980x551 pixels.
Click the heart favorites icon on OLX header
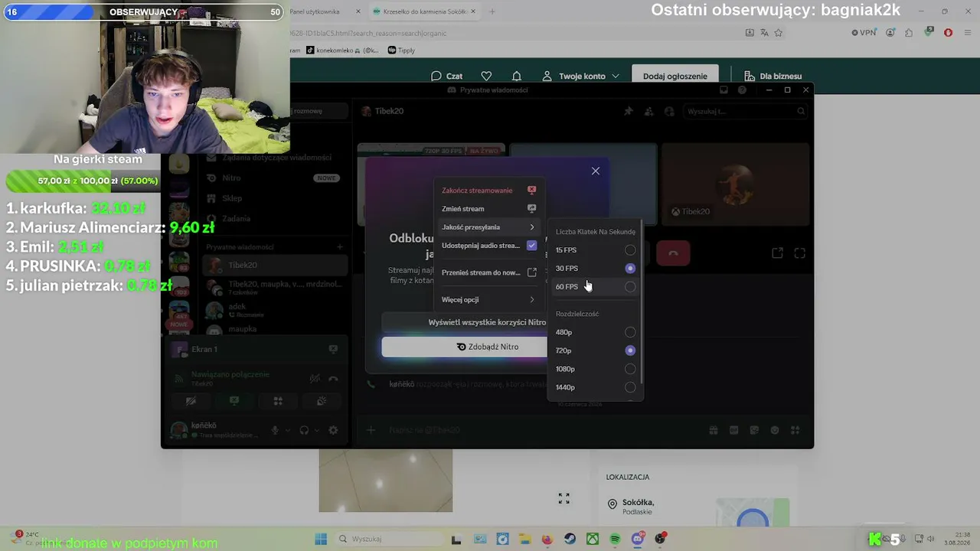[x=486, y=76]
